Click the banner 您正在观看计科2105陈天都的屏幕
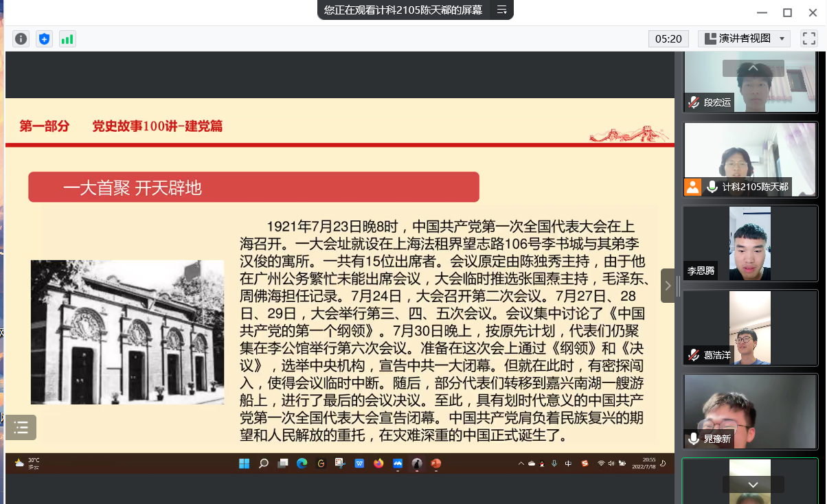Image resolution: width=827 pixels, height=504 pixels. 403,10
